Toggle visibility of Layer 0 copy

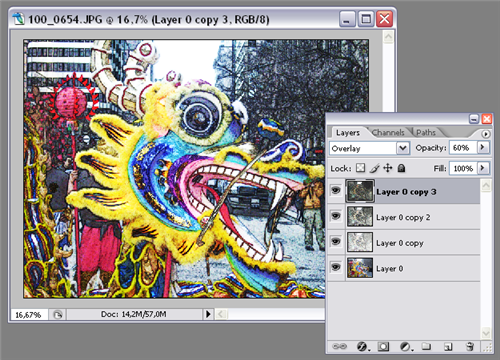coord(336,241)
